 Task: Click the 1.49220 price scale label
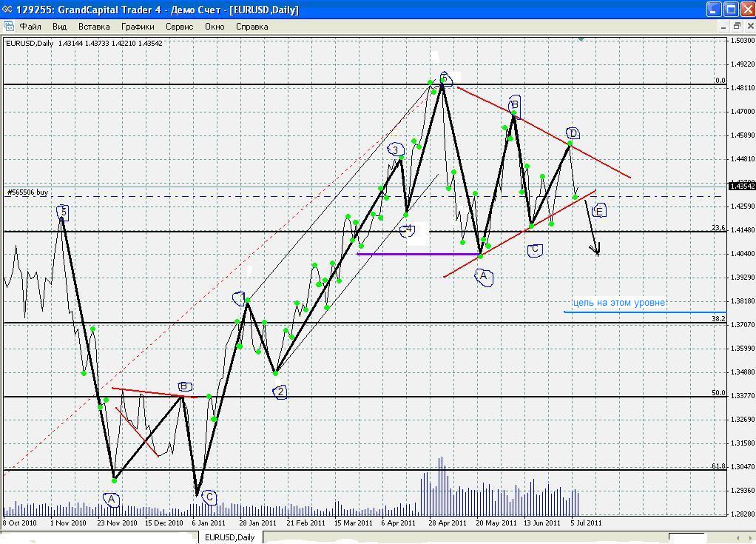click(x=743, y=64)
